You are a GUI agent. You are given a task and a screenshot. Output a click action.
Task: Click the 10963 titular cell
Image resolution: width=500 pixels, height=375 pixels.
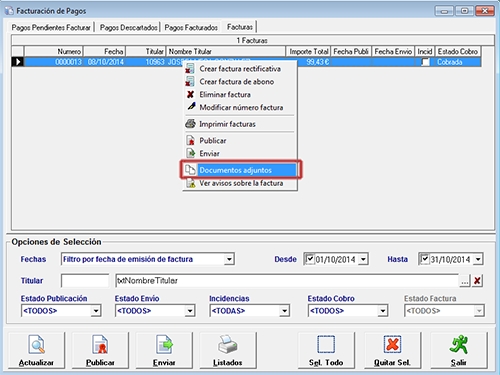point(146,62)
